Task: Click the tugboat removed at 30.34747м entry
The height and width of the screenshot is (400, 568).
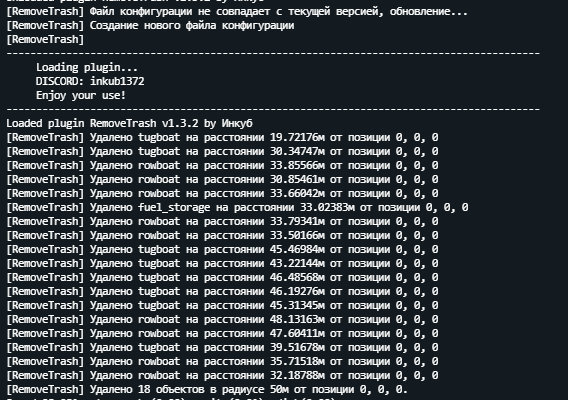Action: 222,151
